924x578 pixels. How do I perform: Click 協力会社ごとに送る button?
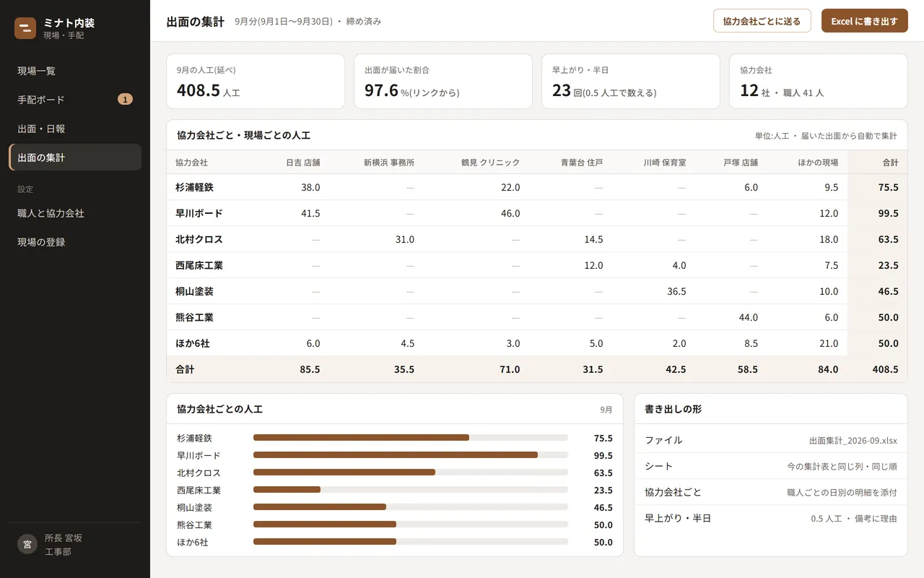pyautogui.click(x=762, y=21)
